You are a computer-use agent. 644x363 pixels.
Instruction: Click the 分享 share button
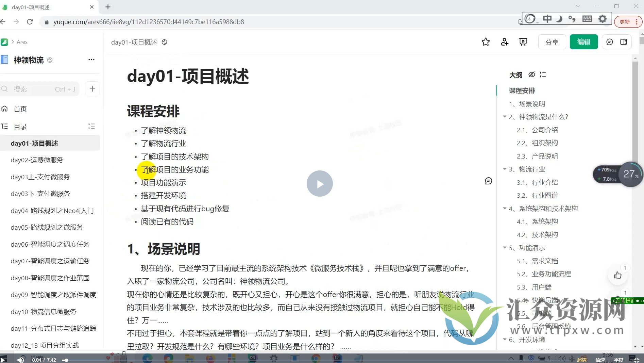pos(552,42)
